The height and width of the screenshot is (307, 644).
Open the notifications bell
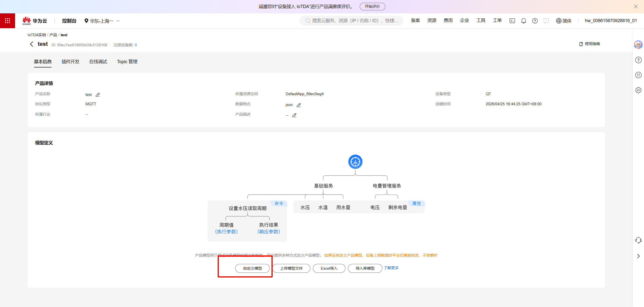[x=524, y=21]
